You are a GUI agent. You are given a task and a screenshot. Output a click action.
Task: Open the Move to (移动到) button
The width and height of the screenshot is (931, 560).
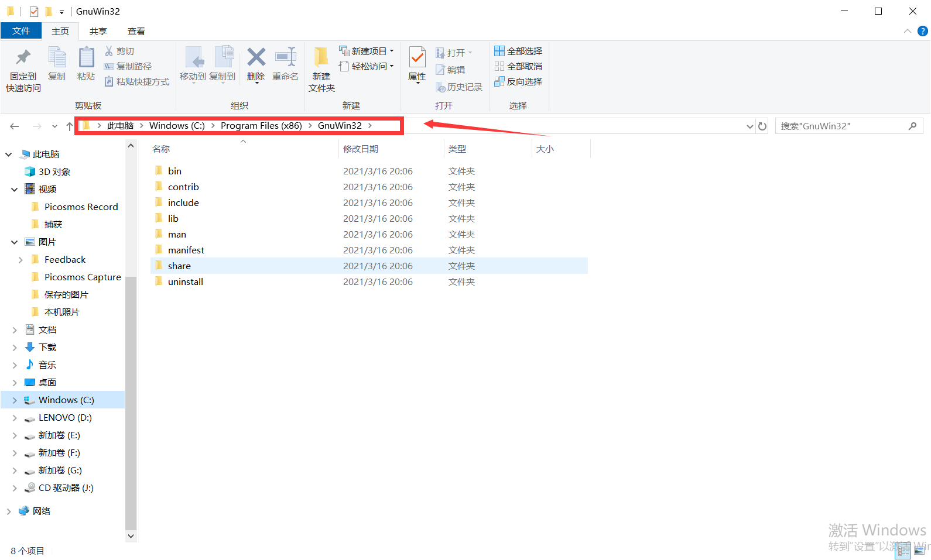point(193,64)
